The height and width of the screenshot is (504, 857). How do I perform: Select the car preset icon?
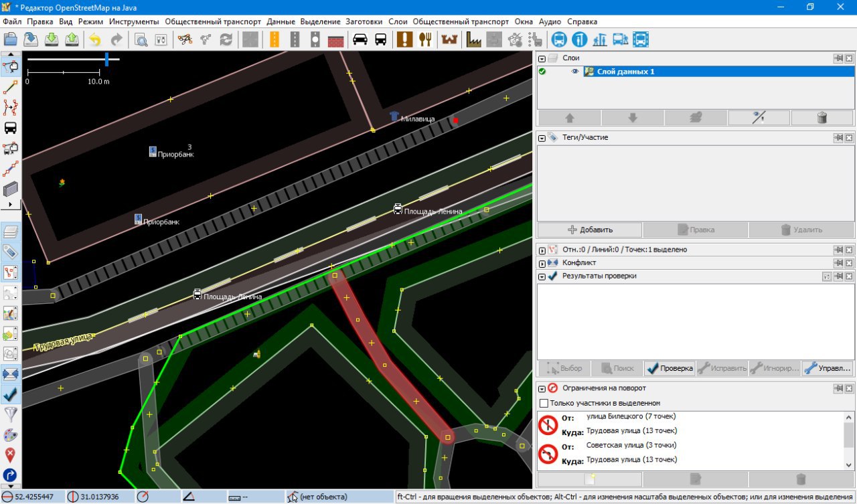[x=360, y=39]
